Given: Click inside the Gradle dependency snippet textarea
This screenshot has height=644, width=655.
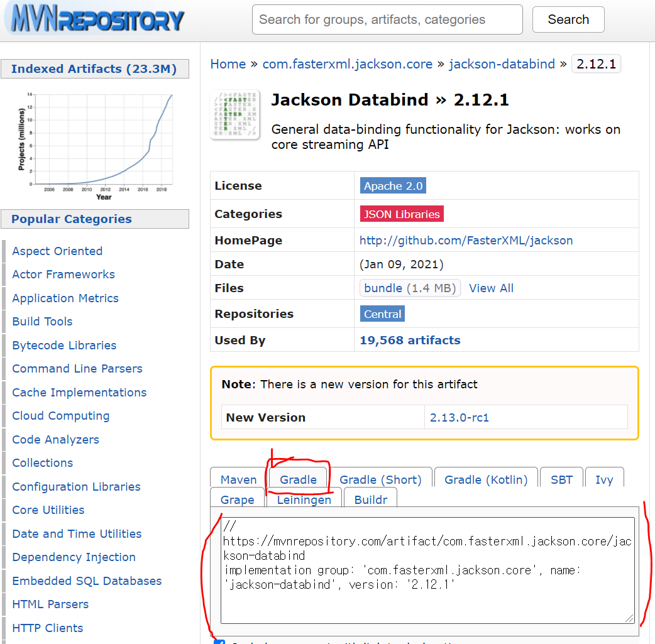Looking at the screenshot, I should click(x=427, y=570).
